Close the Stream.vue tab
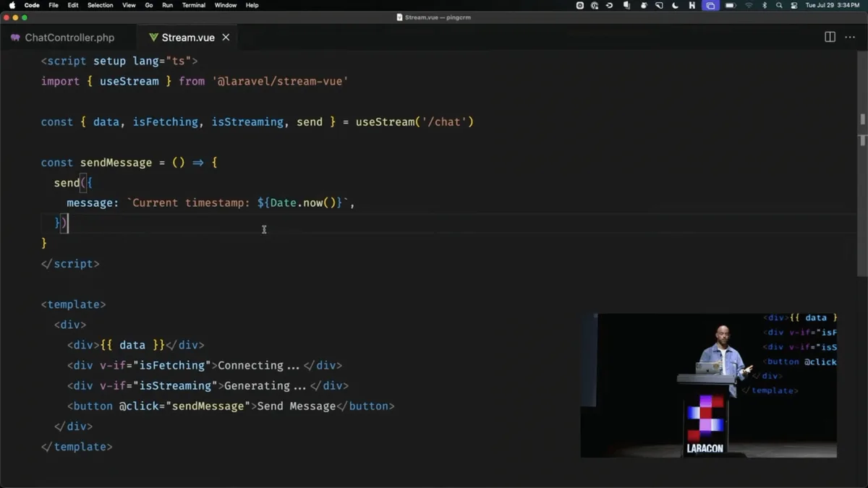868x488 pixels. click(226, 37)
